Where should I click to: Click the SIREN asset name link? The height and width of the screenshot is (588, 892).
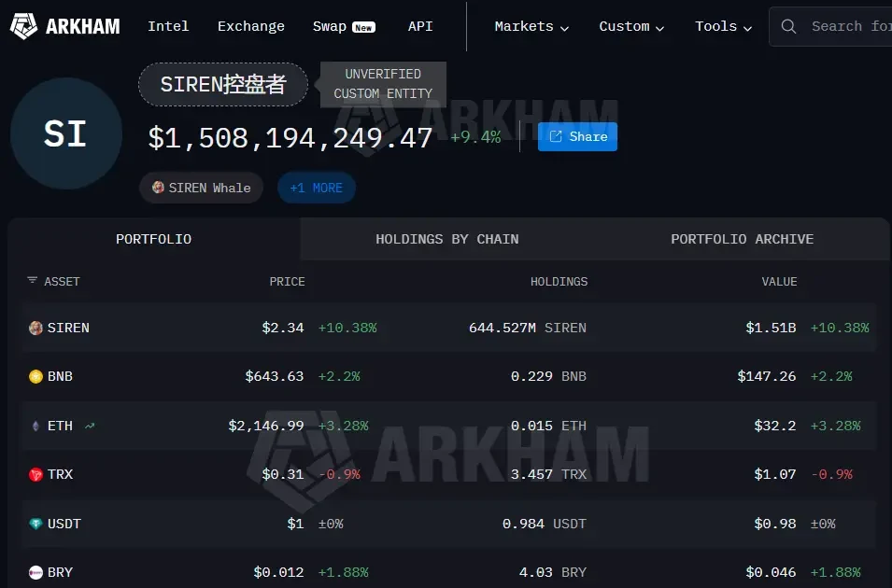[x=68, y=328]
